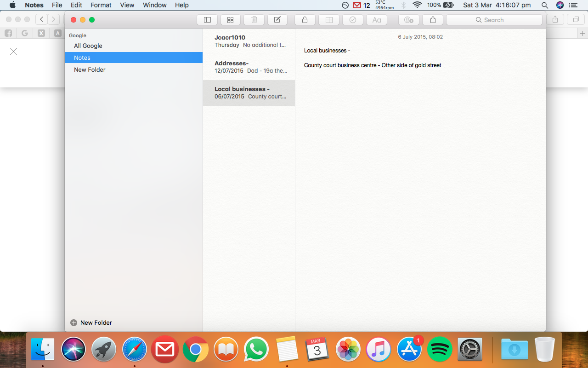Screen dimensions: 588x368
Task: Go back in the Safari window
Action: [x=42, y=19]
